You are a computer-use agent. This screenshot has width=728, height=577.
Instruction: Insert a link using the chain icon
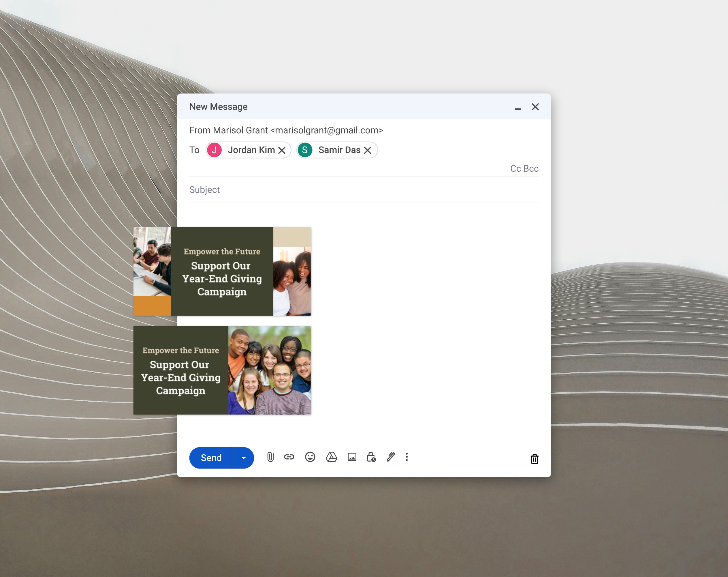(x=289, y=457)
